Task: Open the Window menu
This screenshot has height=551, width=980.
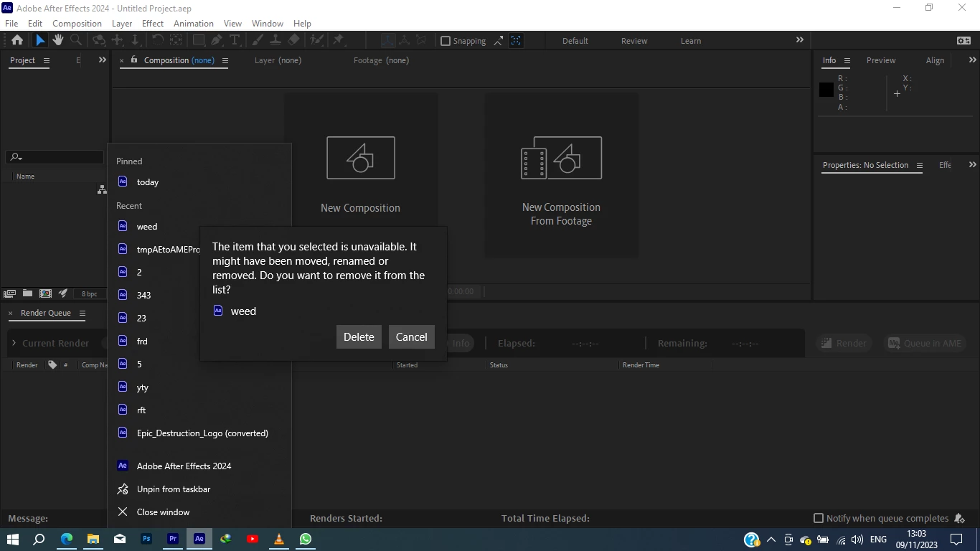Action: click(x=268, y=24)
